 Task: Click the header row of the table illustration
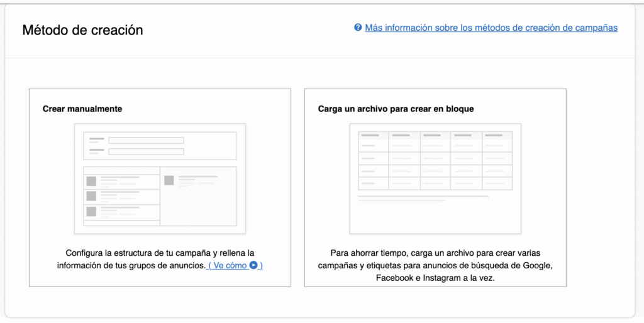pyautogui.click(x=435, y=136)
